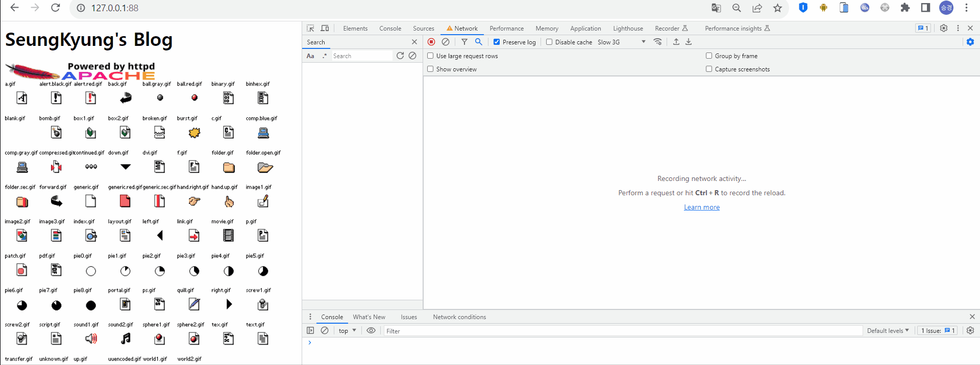Open the Application tab

click(585, 29)
